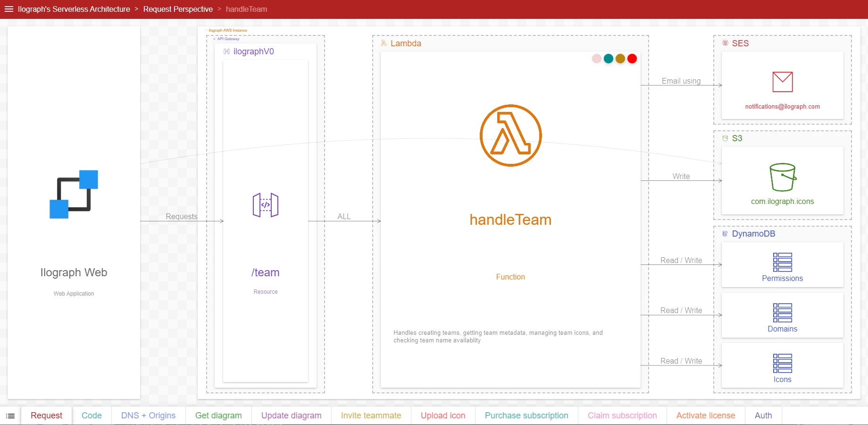Screen dimensions: 868x425
Task: Click the Domains DynamoDB table icon
Action: pyautogui.click(x=782, y=313)
